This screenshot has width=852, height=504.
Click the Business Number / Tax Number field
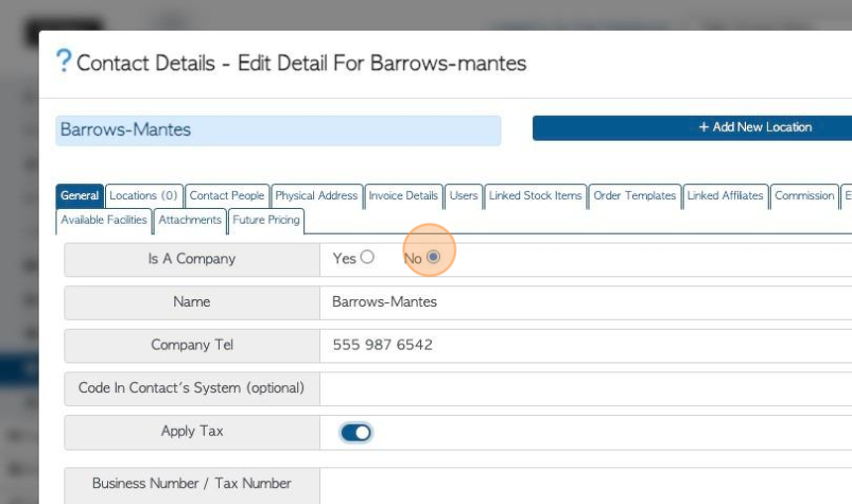point(586,486)
